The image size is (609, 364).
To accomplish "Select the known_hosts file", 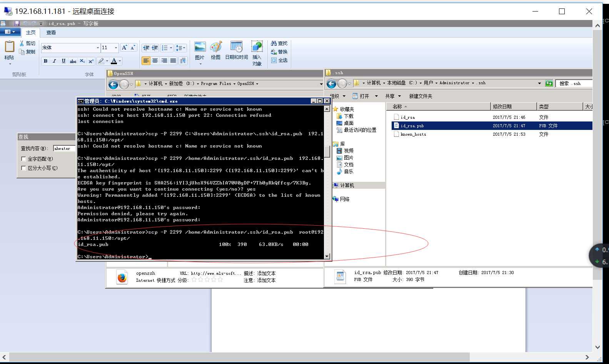I will click(413, 134).
